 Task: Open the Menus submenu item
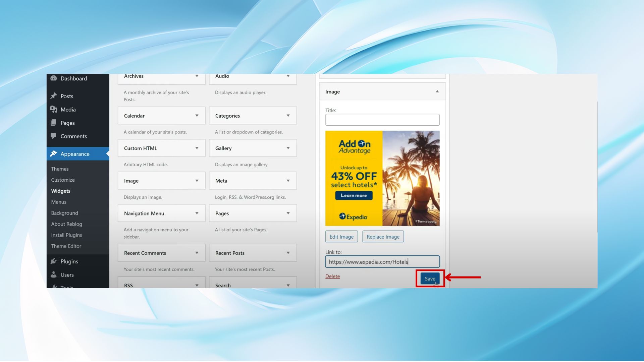59,202
